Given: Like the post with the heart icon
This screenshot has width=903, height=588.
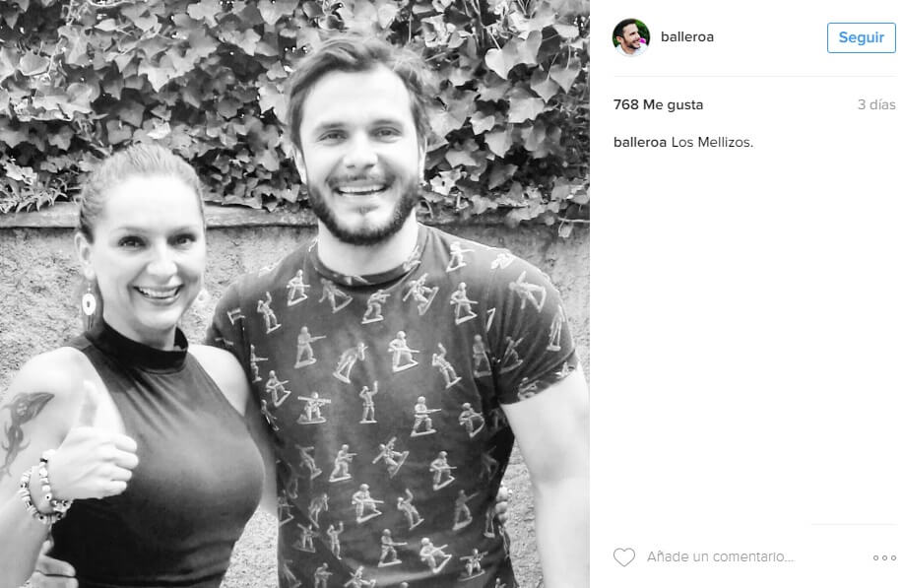Looking at the screenshot, I should click(623, 556).
